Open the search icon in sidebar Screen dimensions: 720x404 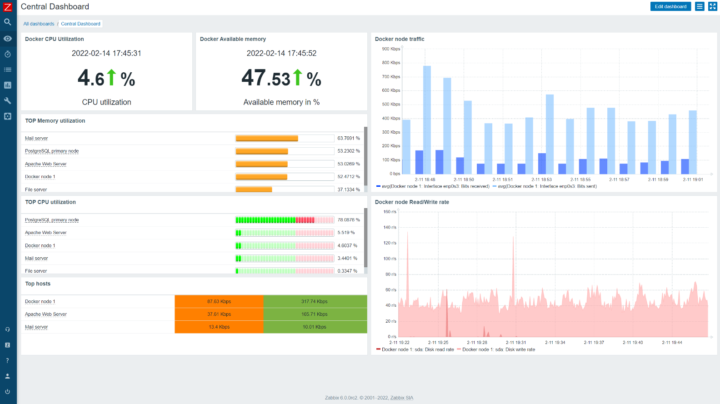click(7, 22)
